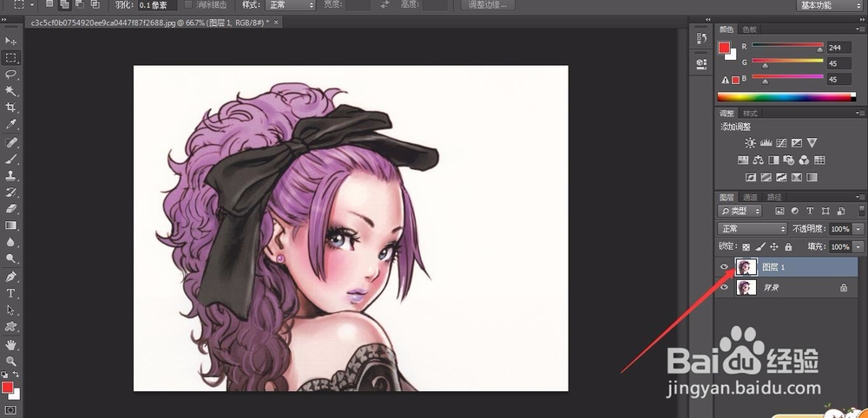Add a Brightness/Contrast adjustment
The height and width of the screenshot is (418, 868).
tap(750, 142)
